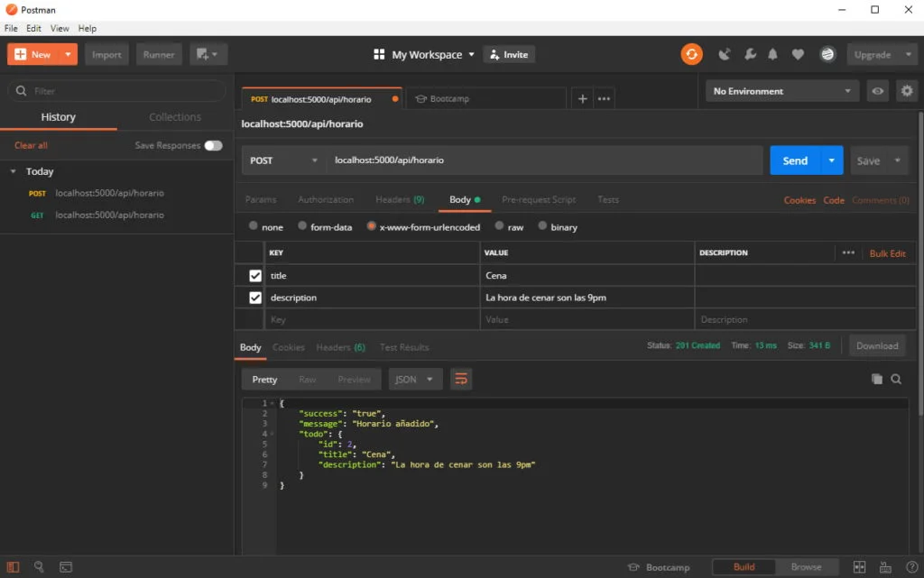This screenshot has width=924, height=578.
Task: Toggle sidebar icon in status bar
Action: point(13,567)
